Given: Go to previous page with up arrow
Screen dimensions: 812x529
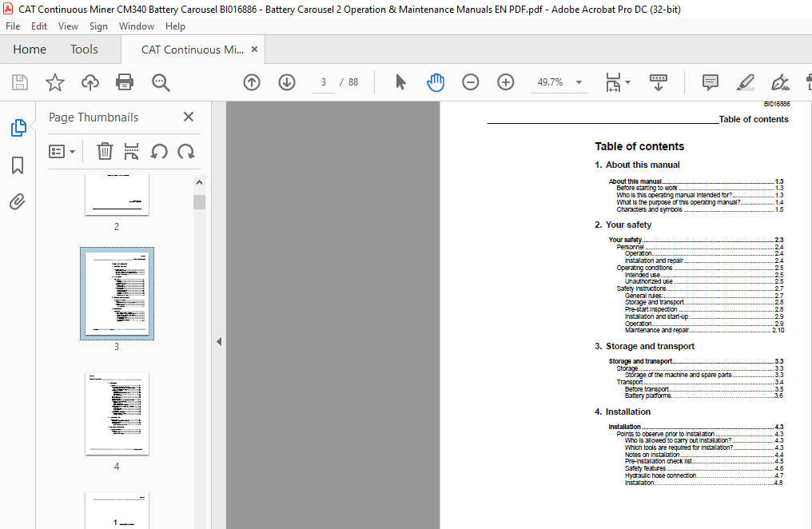Looking at the screenshot, I should click(x=252, y=82).
